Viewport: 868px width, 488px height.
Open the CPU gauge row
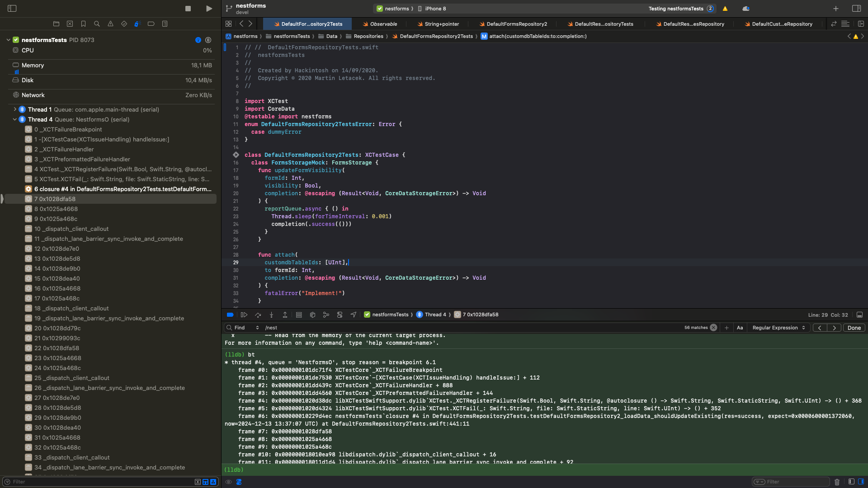click(x=112, y=50)
